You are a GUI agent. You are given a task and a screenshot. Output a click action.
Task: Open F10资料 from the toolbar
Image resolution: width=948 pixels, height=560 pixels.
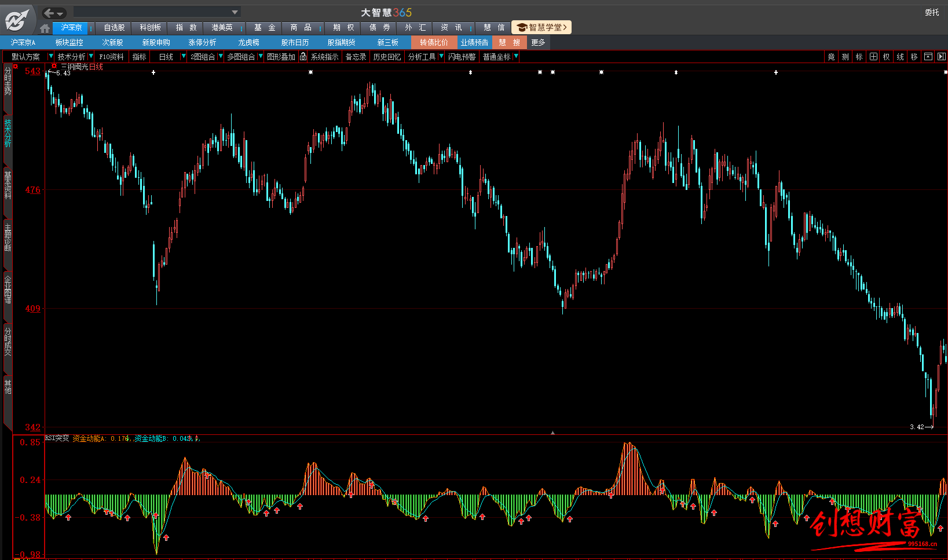[111, 57]
